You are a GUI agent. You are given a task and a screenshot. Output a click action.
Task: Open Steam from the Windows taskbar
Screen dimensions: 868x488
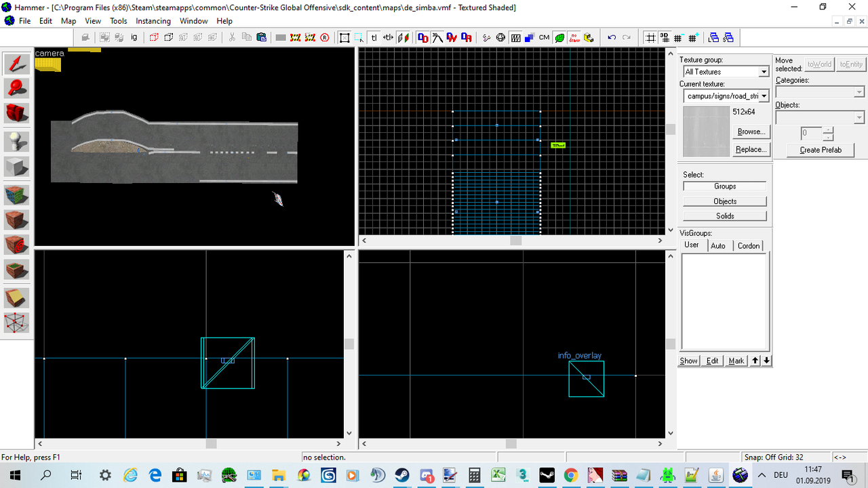point(402,475)
